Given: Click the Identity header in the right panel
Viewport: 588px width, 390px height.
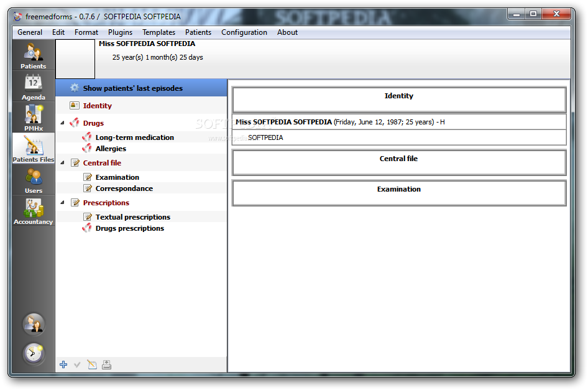Looking at the screenshot, I should point(399,100).
